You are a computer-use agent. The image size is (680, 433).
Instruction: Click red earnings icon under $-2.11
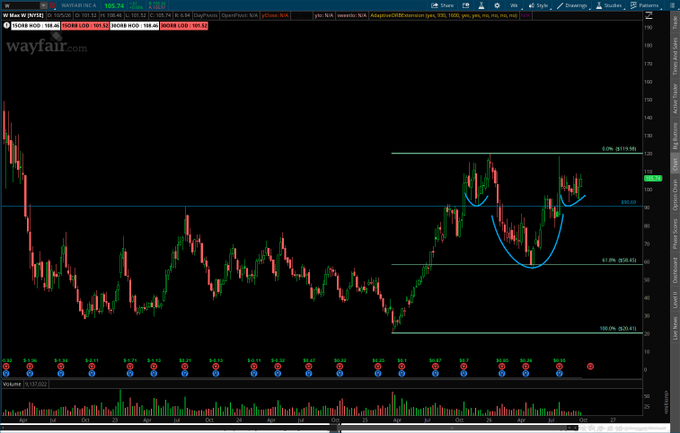tap(92, 367)
